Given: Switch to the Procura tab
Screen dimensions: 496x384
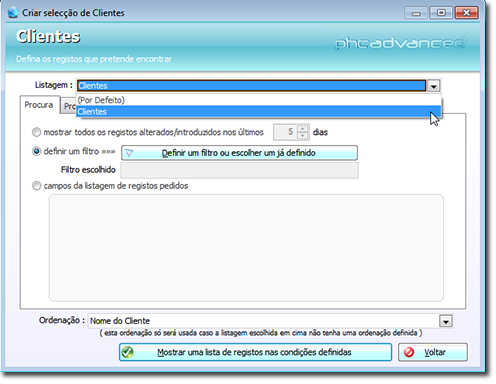Looking at the screenshot, I should click(39, 105).
